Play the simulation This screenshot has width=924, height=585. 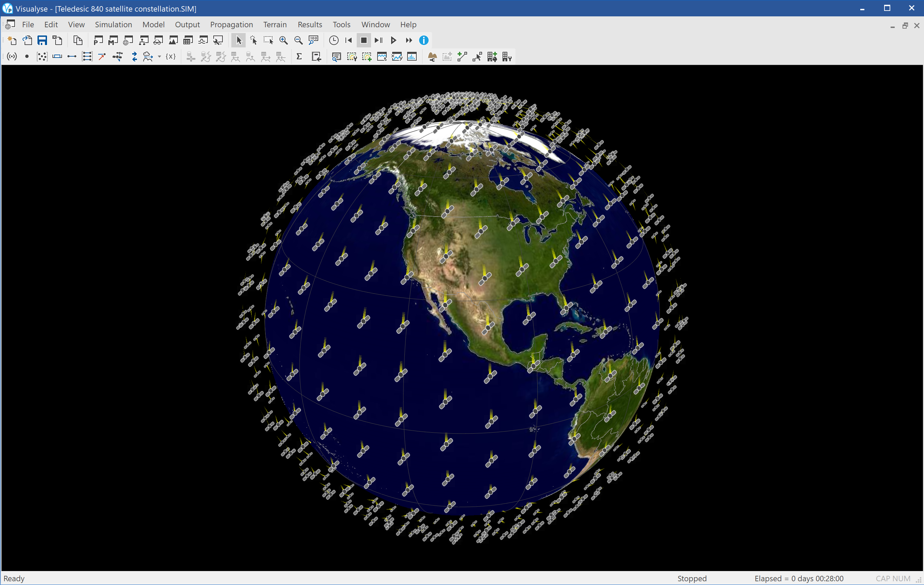(394, 40)
